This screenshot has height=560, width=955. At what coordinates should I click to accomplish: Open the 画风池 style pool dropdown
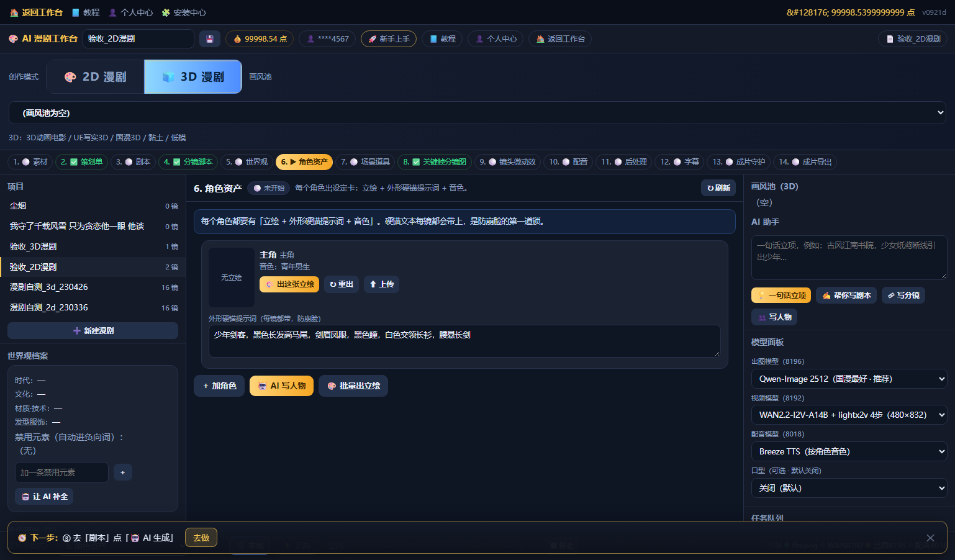pos(478,113)
